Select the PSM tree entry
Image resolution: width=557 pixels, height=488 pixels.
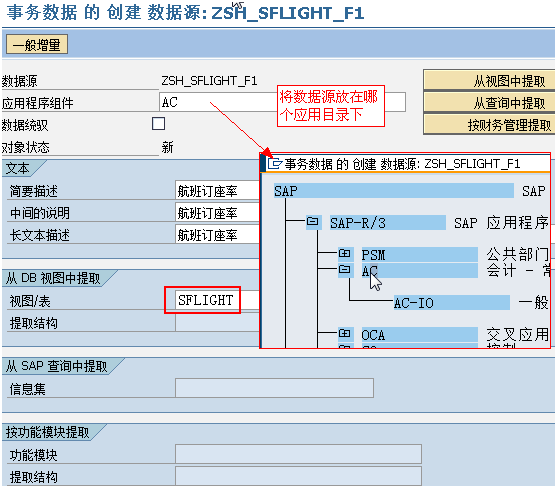[x=420, y=255]
